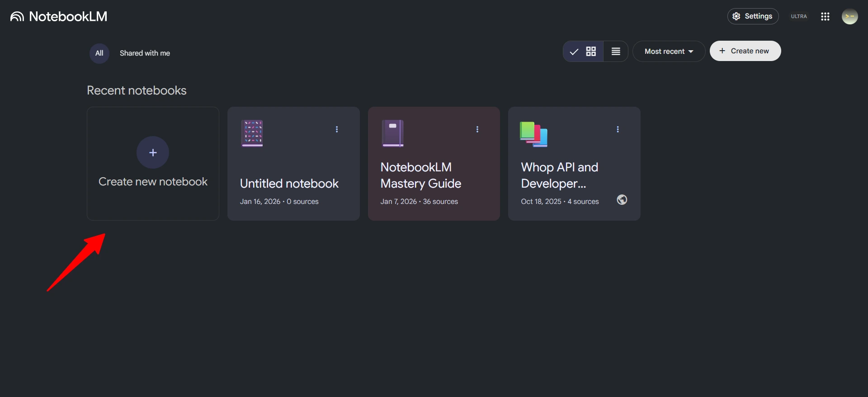Open the account avatar menu
The height and width of the screenshot is (397, 868).
pyautogui.click(x=850, y=16)
